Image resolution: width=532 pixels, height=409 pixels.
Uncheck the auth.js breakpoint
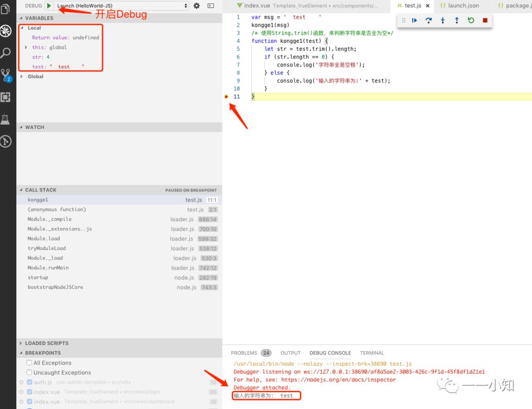click(30, 382)
